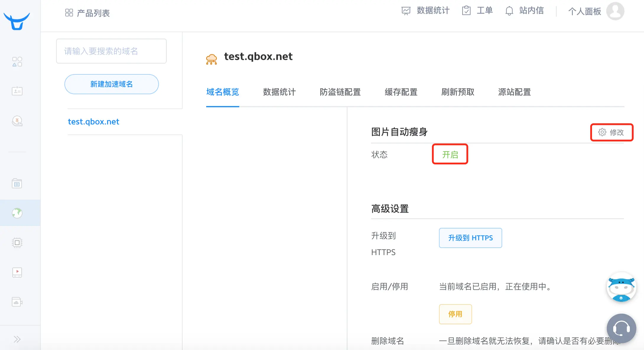Open the headset customer support button
644x350 pixels.
pos(621,328)
